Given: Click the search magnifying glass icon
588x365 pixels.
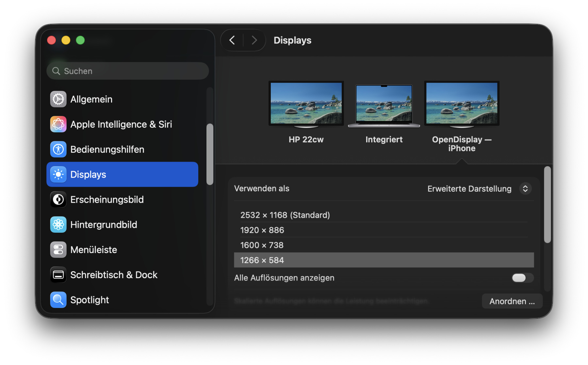Looking at the screenshot, I should tap(56, 71).
